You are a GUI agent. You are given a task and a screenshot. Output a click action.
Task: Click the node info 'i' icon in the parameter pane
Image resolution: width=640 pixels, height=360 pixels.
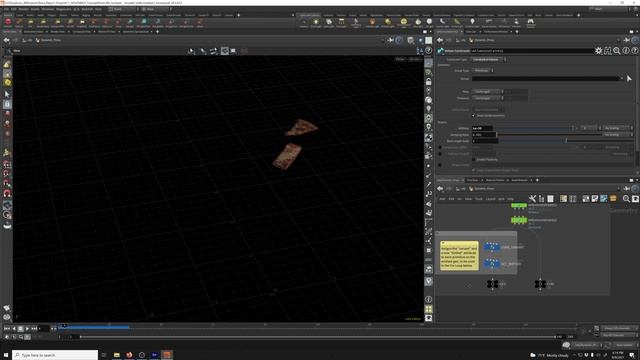tap(626, 51)
